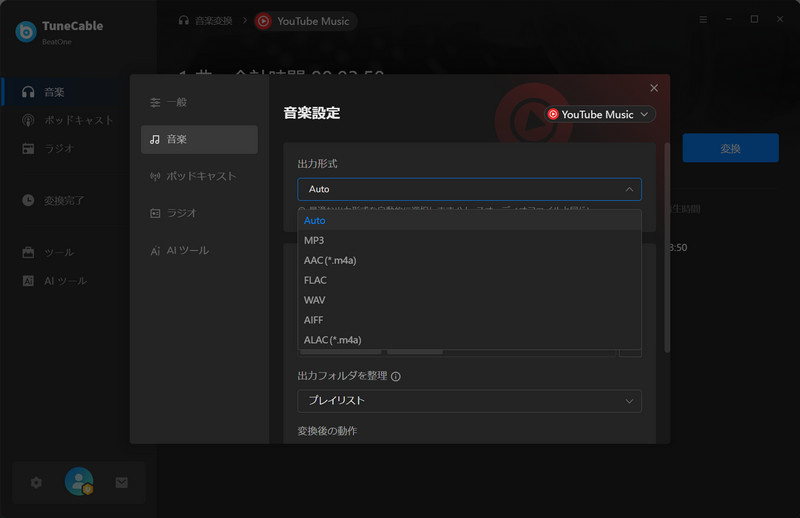Click the 変換 convert button

730,148
